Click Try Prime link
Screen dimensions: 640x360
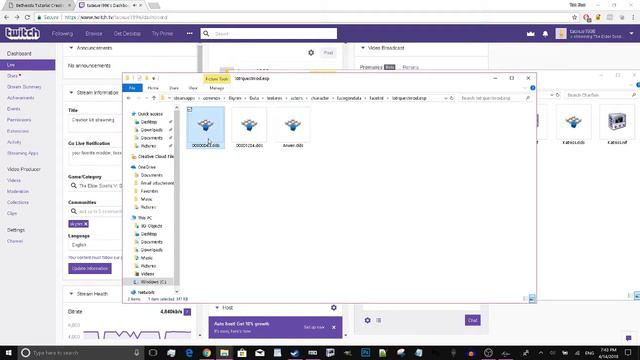162,33
